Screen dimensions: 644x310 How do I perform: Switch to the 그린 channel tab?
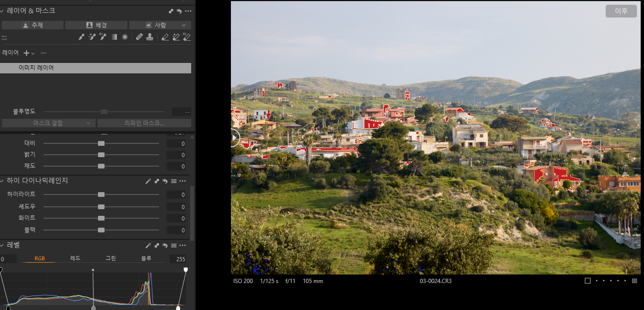[x=111, y=258]
